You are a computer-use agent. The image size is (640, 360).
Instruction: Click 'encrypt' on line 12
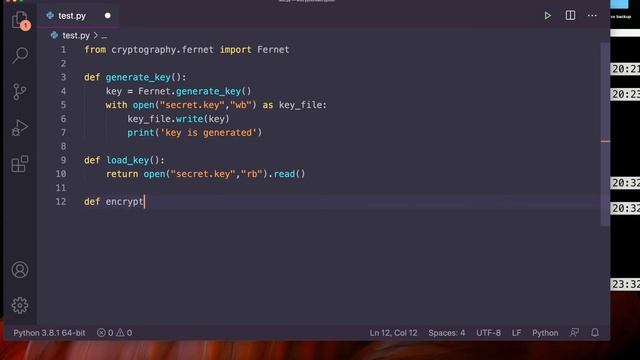(124, 202)
